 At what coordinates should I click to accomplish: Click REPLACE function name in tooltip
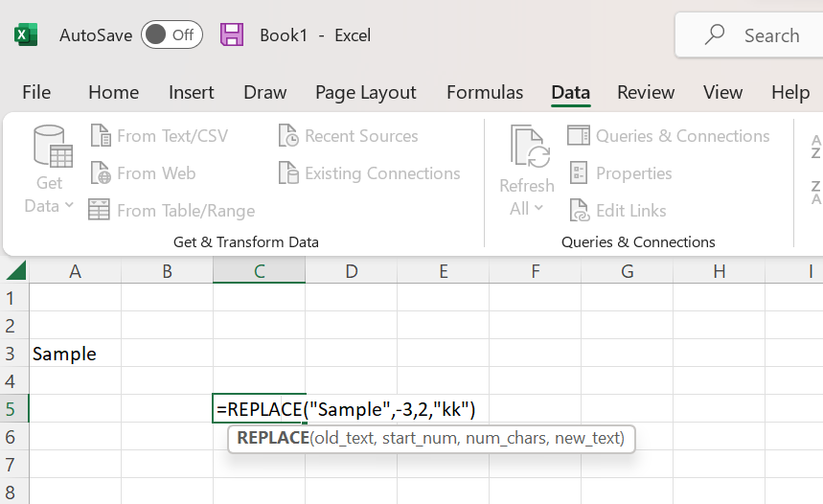click(x=273, y=439)
